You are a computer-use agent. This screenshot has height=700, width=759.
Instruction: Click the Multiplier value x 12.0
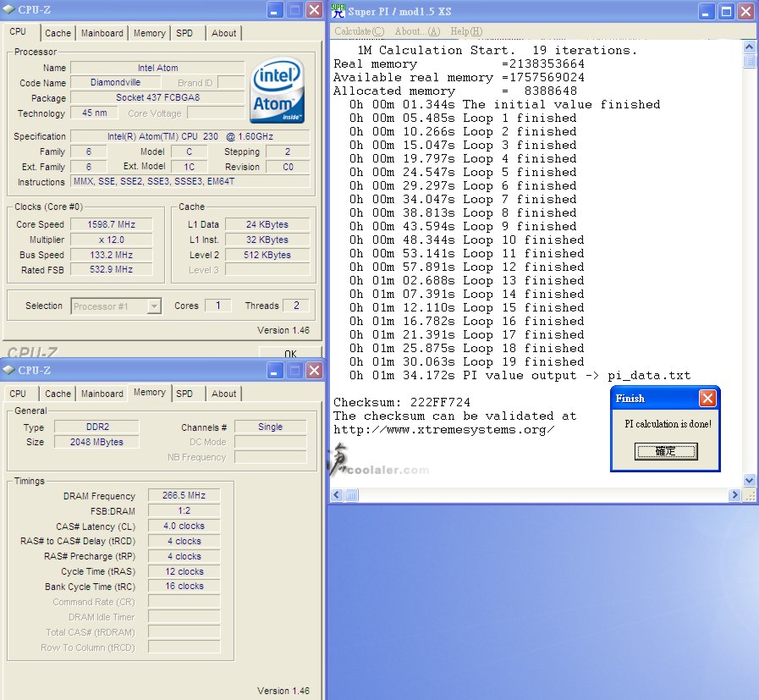[x=112, y=240]
